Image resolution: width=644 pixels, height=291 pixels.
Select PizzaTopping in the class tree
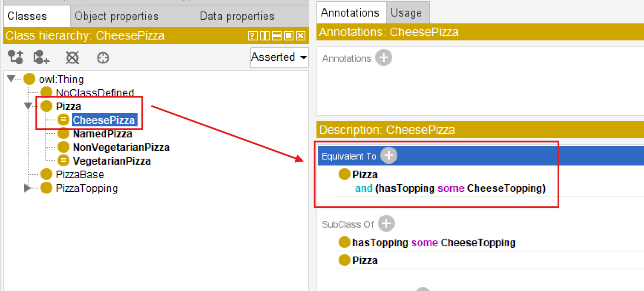click(x=87, y=188)
